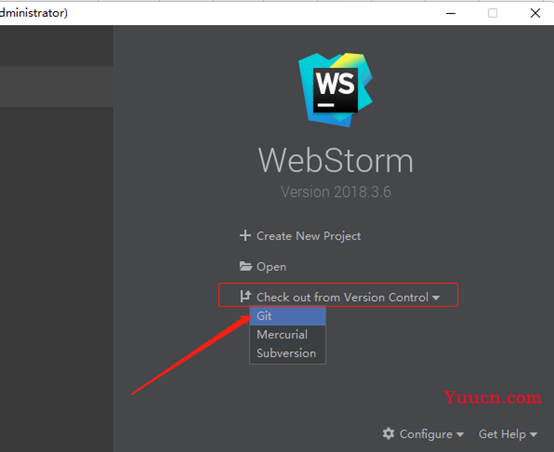This screenshot has height=452, width=554.
Task: Click the WebStorm WS logo
Action: tap(335, 90)
